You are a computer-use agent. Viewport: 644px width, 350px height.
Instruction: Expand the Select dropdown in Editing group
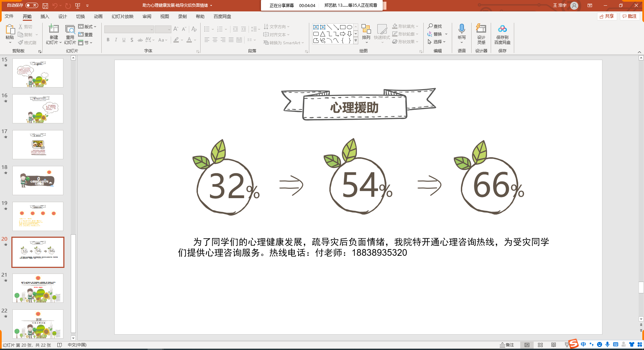pos(437,42)
